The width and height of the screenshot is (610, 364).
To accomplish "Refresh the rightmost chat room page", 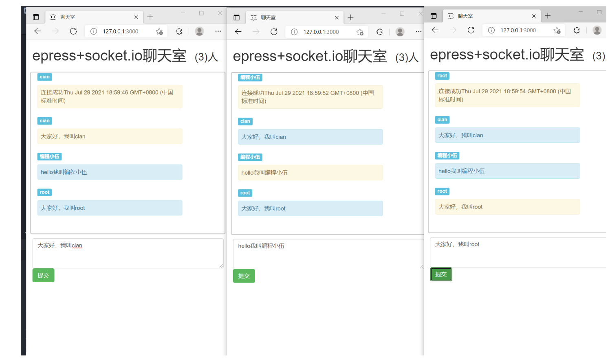I will [471, 30].
